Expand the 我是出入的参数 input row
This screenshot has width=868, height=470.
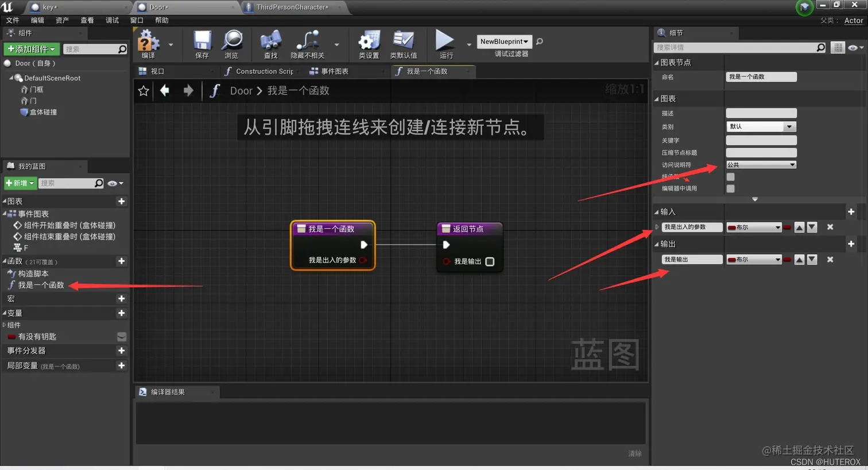(657, 227)
